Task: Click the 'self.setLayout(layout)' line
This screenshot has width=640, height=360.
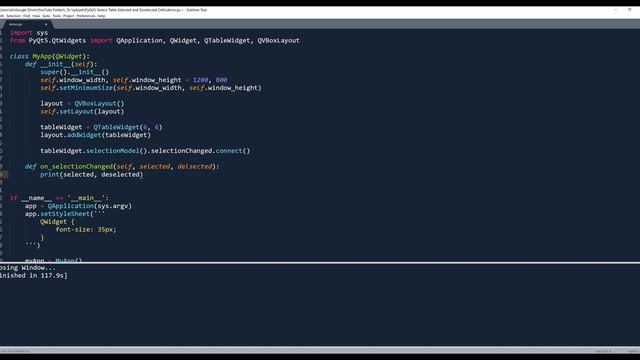Action: pyautogui.click(x=82, y=111)
